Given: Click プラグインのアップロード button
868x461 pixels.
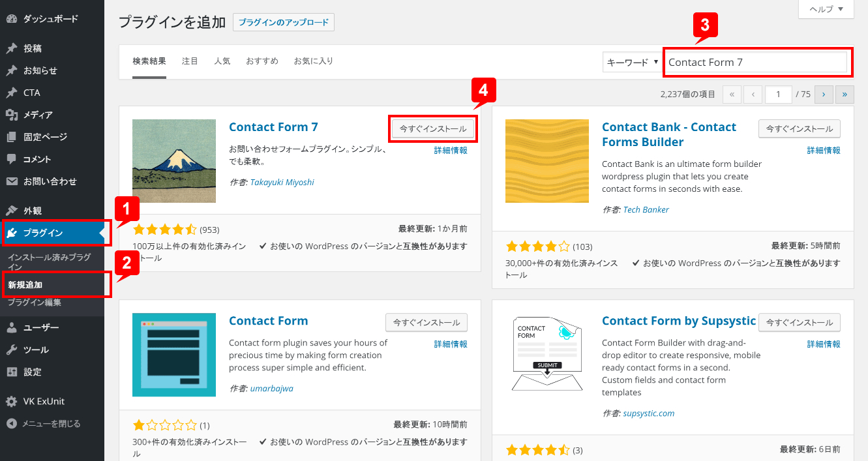Looking at the screenshot, I should [284, 22].
